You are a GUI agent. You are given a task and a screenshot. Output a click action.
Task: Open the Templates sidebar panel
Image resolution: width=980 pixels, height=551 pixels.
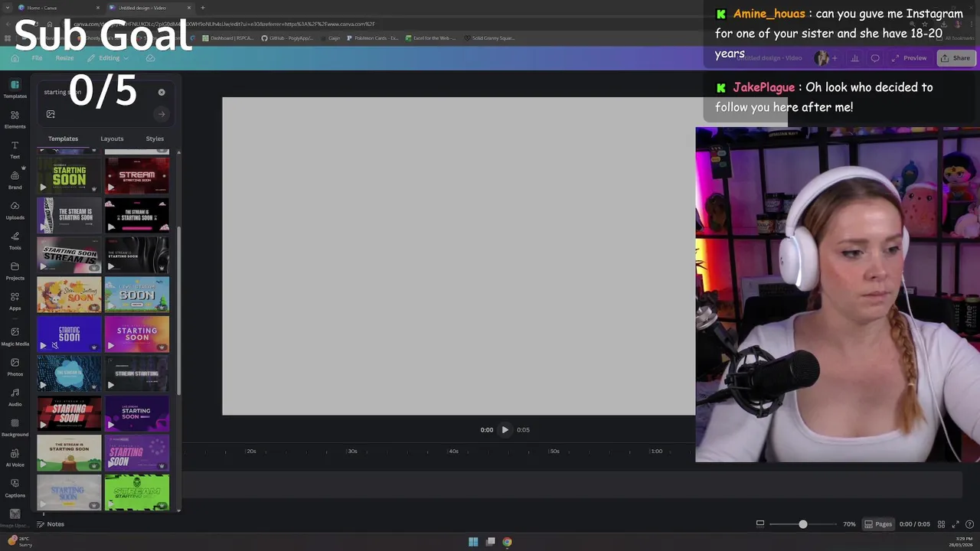pyautogui.click(x=15, y=89)
